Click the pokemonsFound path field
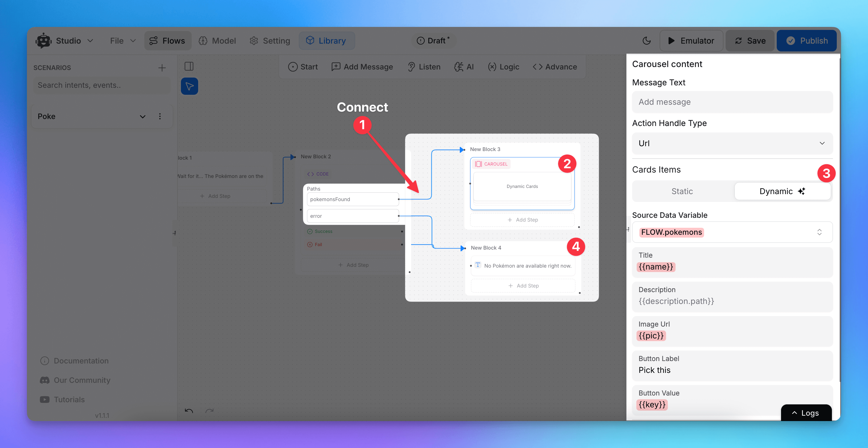This screenshot has height=448, width=868. click(x=353, y=199)
